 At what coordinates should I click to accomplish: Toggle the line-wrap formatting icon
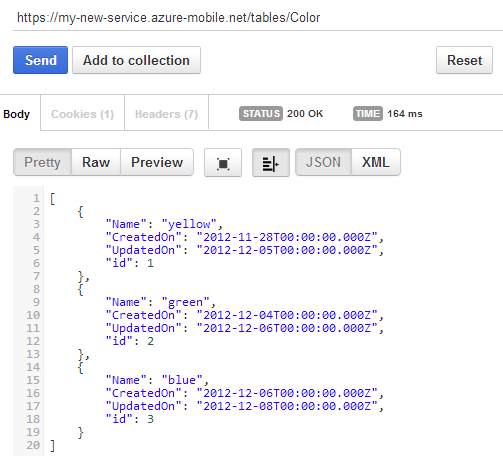271,163
